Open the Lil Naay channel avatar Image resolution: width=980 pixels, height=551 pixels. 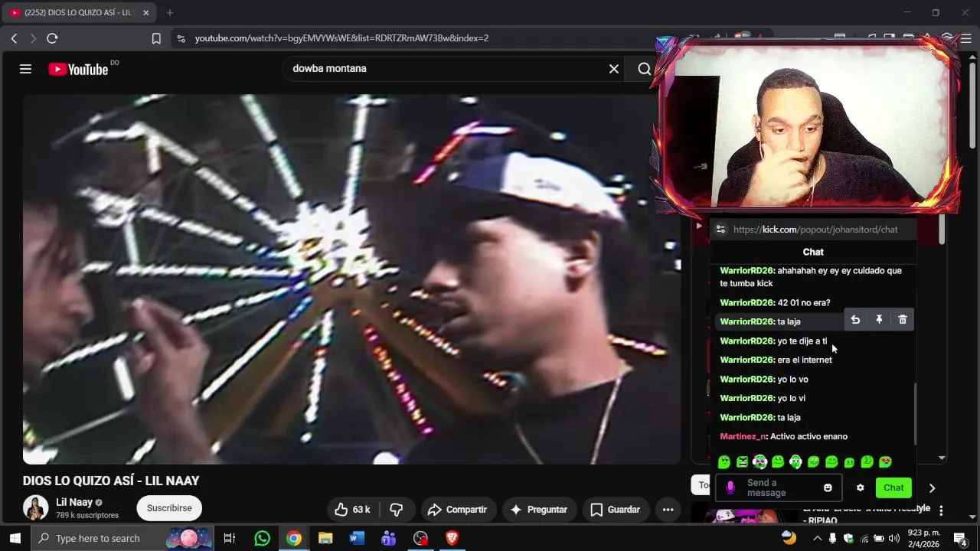[x=35, y=508]
